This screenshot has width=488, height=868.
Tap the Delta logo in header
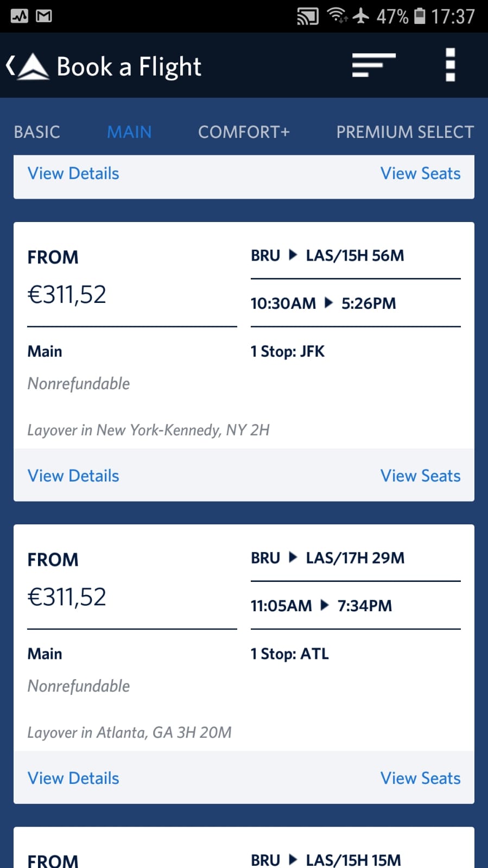(x=34, y=67)
